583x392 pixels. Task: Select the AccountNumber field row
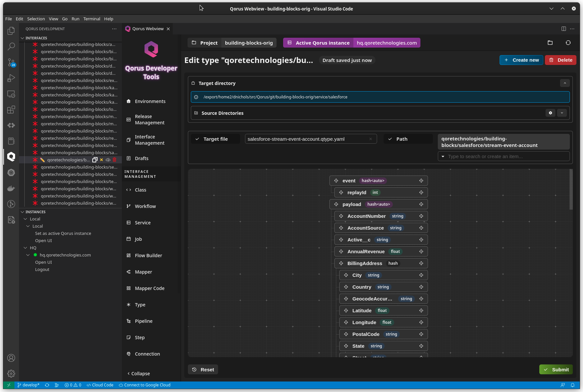(x=381, y=216)
